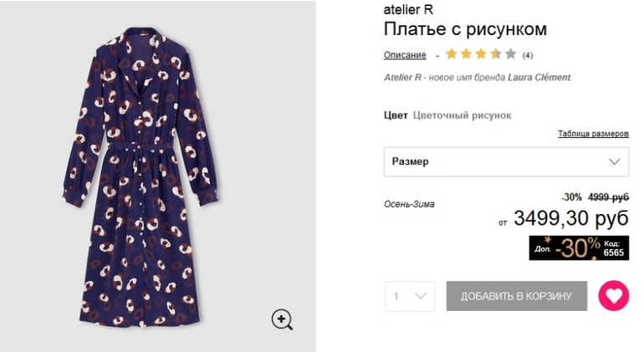Screen dimensions: 644x352
Task: Click the second rating star
Action: click(467, 54)
